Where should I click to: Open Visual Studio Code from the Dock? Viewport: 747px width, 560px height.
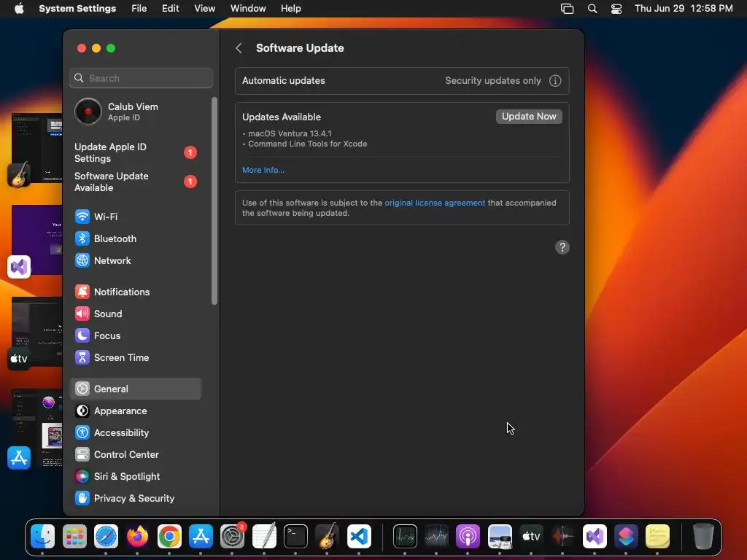(359, 536)
